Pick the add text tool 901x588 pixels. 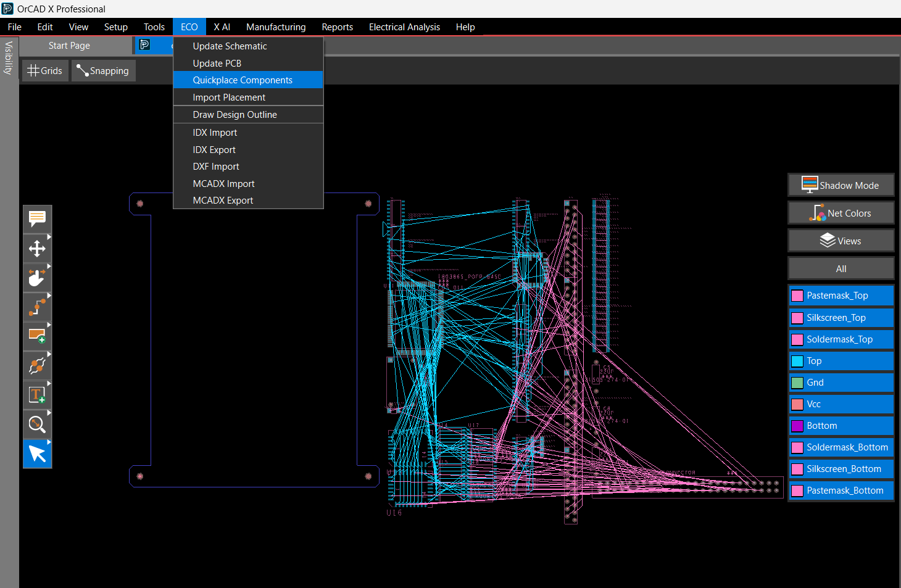tap(37, 395)
